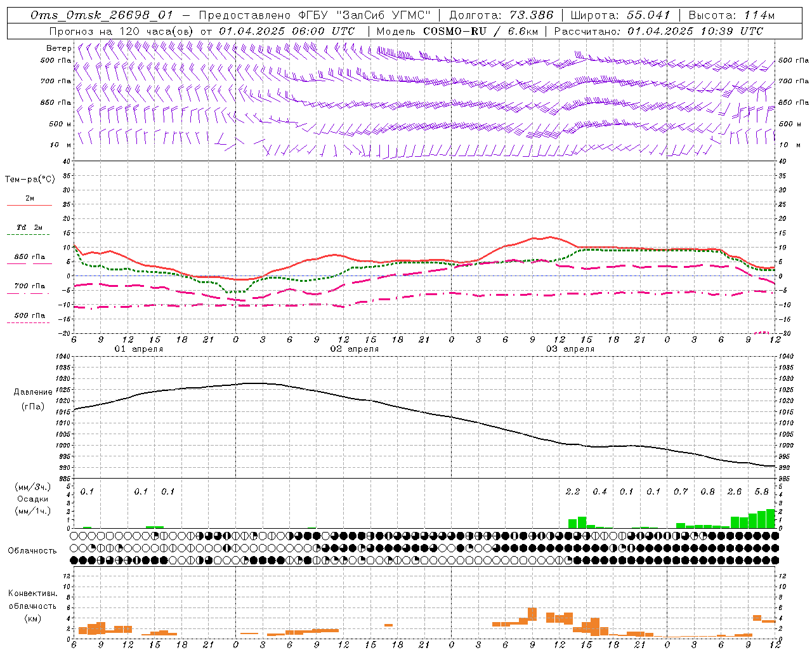Image resolution: width=812 pixels, height=650 pixels.
Task: Click the 2м temperature legend entry
Action: coord(30,199)
